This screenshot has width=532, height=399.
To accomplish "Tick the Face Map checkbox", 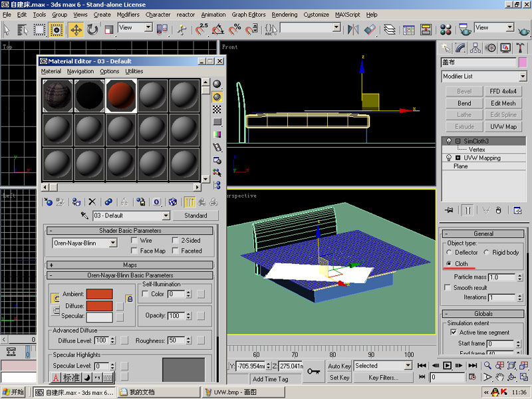I will coord(134,251).
